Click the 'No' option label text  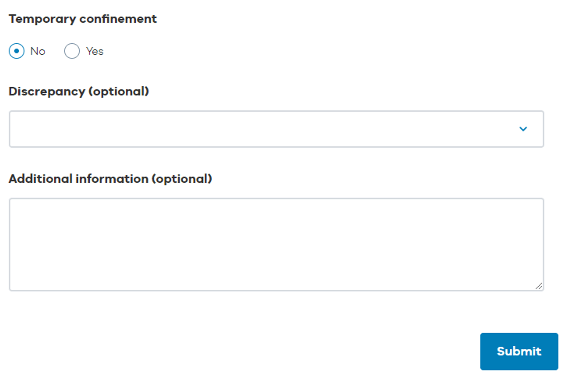(38, 51)
